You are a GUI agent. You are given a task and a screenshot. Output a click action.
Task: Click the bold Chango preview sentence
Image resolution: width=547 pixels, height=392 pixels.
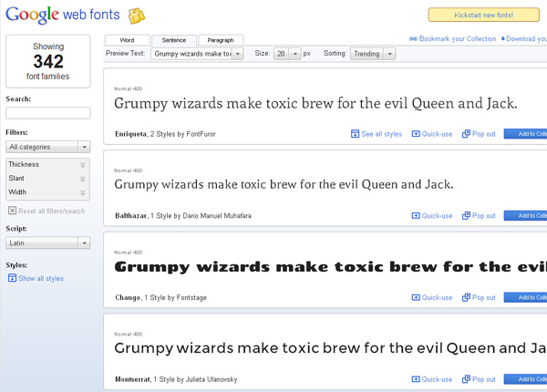pyautogui.click(x=330, y=267)
